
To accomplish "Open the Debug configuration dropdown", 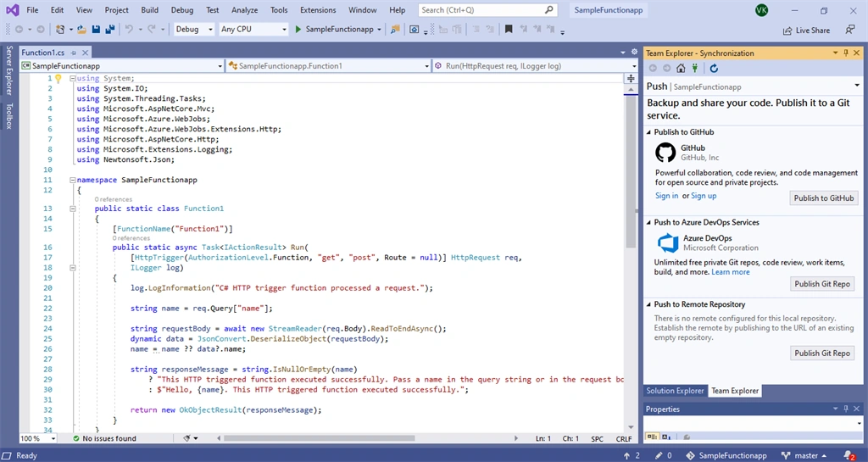I will [194, 30].
